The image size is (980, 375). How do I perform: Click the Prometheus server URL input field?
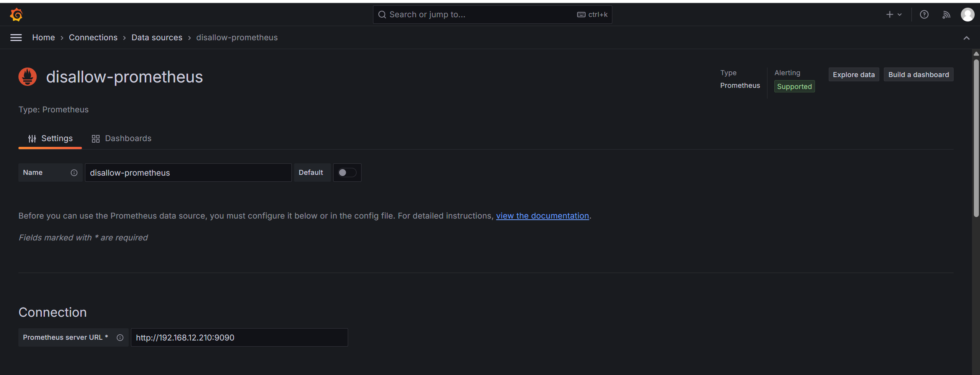[239, 337]
